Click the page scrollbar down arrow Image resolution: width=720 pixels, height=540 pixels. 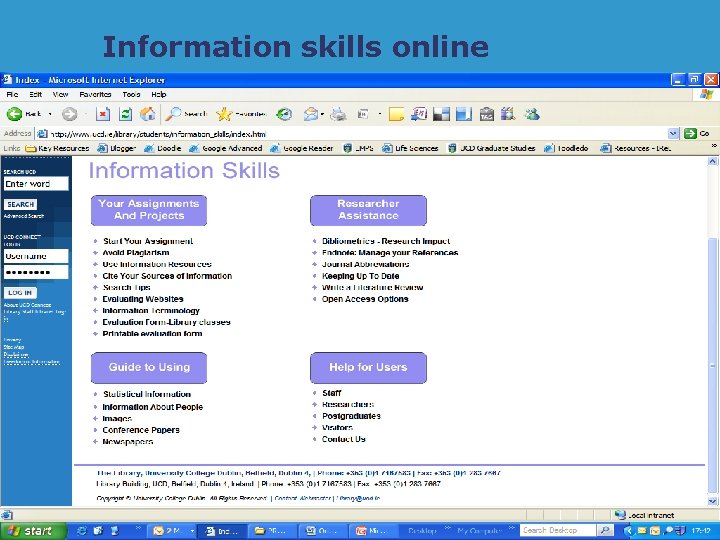[712, 501]
